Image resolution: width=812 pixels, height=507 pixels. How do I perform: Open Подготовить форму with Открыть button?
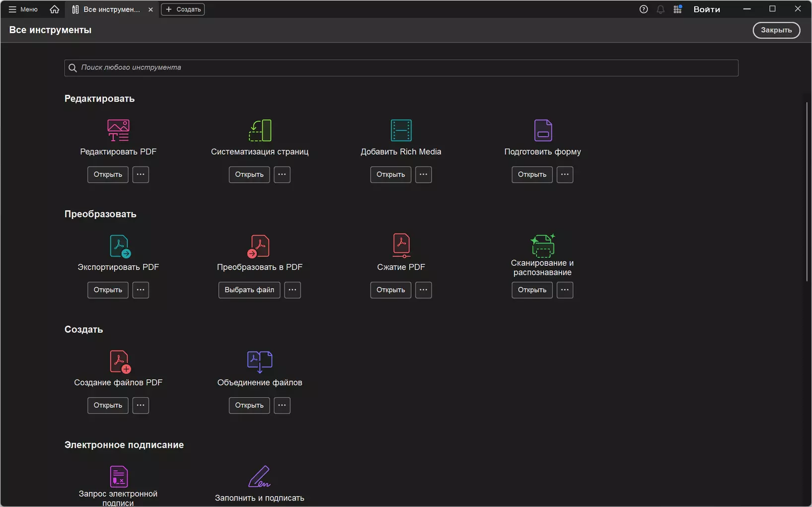tap(532, 174)
